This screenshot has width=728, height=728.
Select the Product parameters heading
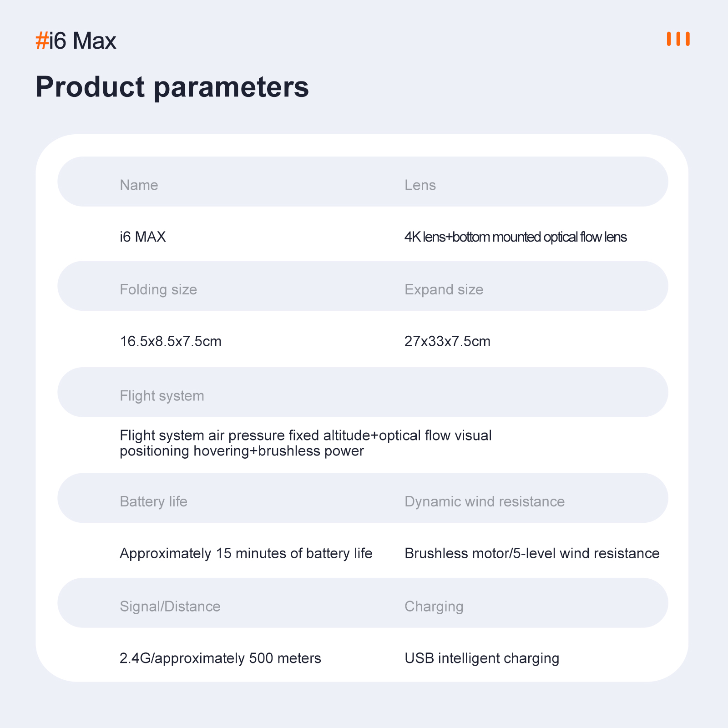tap(172, 86)
